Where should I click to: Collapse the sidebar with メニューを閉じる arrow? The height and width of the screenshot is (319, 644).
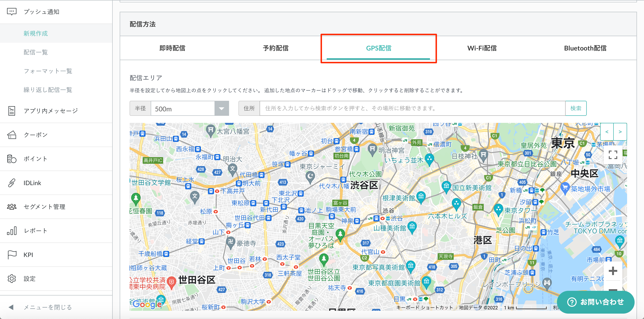11,307
